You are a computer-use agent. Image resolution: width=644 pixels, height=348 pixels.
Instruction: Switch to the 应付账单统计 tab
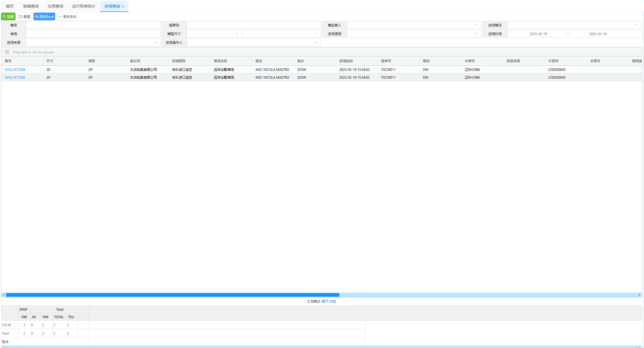pyautogui.click(x=84, y=6)
